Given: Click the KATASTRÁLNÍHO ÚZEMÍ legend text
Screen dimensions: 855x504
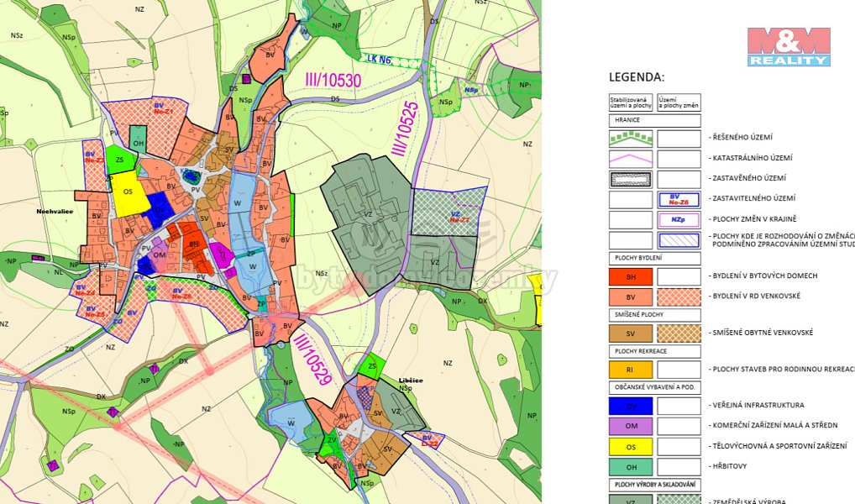Looking at the screenshot, I should (753, 158).
